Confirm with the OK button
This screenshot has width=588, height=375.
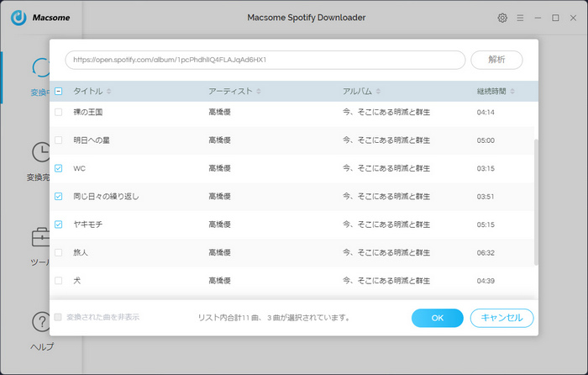(438, 318)
